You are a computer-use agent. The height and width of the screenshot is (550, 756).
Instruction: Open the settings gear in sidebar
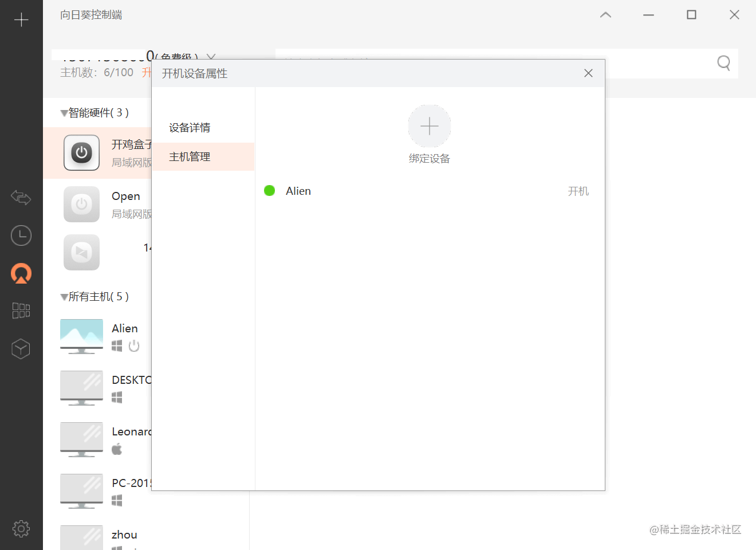(21, 528)
